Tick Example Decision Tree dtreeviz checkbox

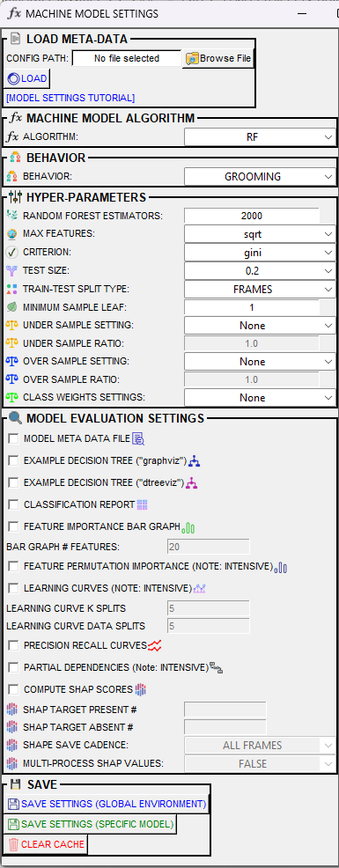click(x=13, y=482)
